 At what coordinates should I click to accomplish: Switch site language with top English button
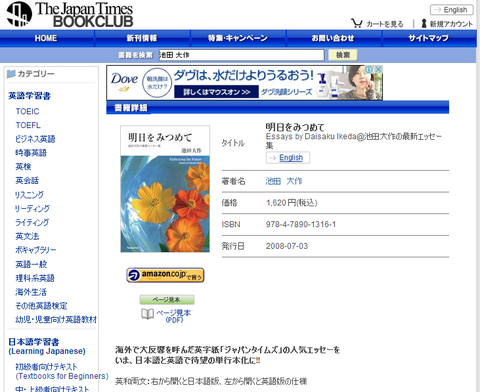(x=451, y=10)
